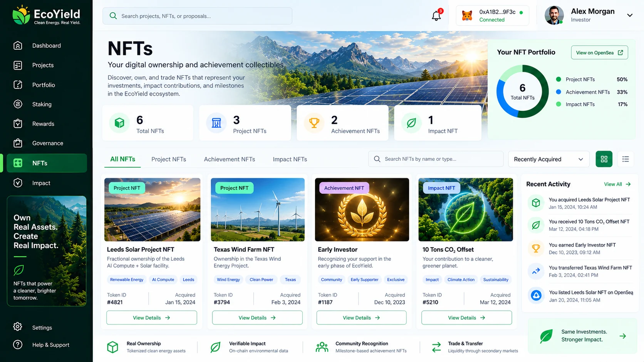Screen dimensions: 644x362
Task: Open the Texas Wind Farm NFT image
Action: coord(258,210)
